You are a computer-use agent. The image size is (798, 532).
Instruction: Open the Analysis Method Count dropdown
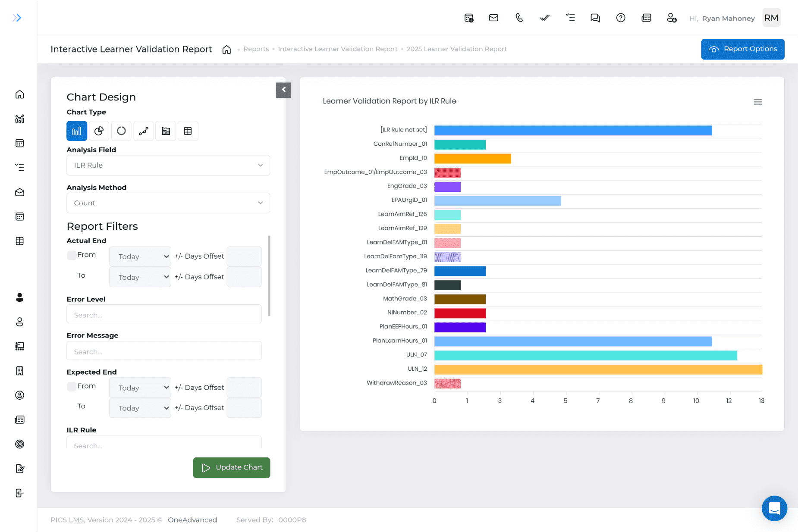tap(168, 203)
